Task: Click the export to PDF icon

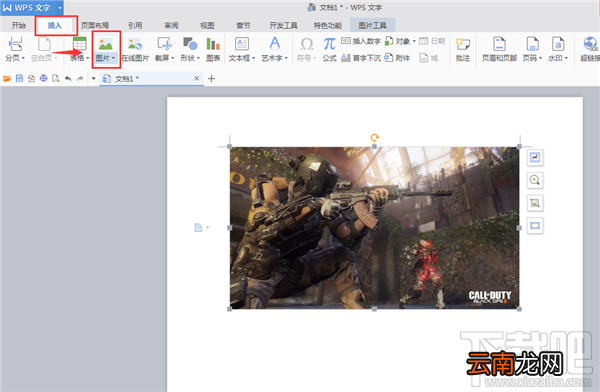Action: (31, 78)
